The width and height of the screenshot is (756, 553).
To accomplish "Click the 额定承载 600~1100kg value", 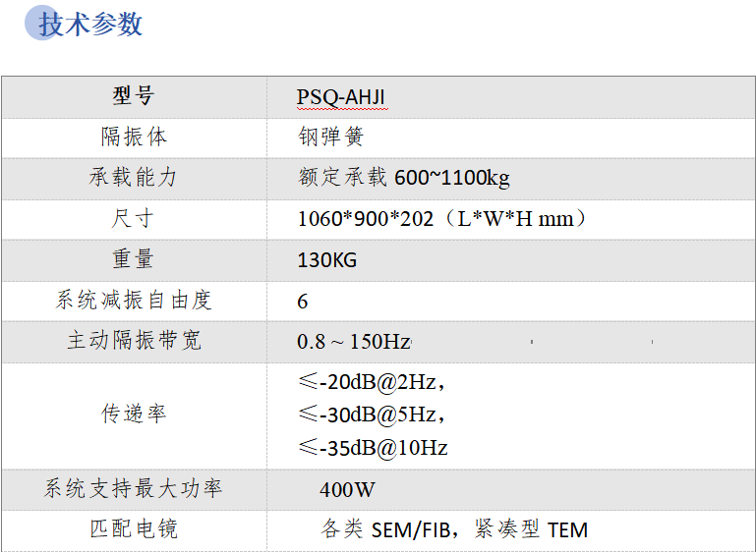I will click(x=403, y=178).
